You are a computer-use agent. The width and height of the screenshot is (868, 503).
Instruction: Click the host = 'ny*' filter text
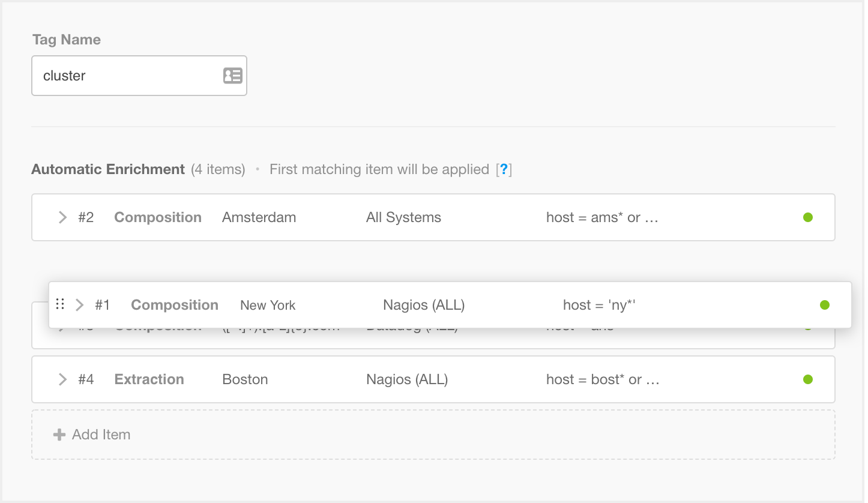pos(600,304)
